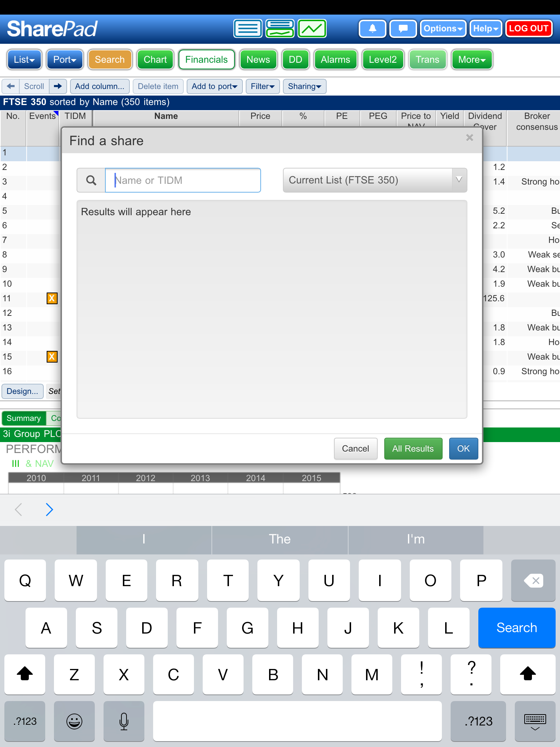Image resolution: width=560 pixels, height=747 pixels.
Task: Open the Sharing dropdown
Action: (304, 86)
